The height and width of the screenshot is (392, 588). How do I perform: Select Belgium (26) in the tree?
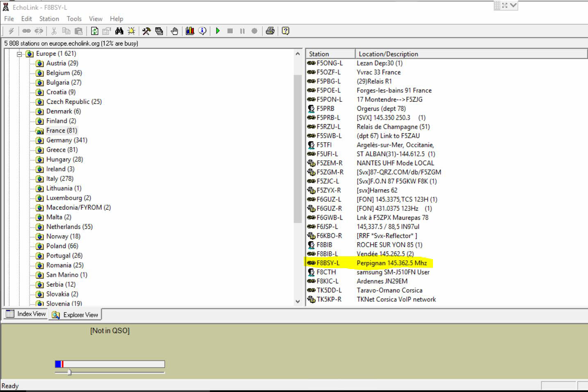[x=64, y=73]
